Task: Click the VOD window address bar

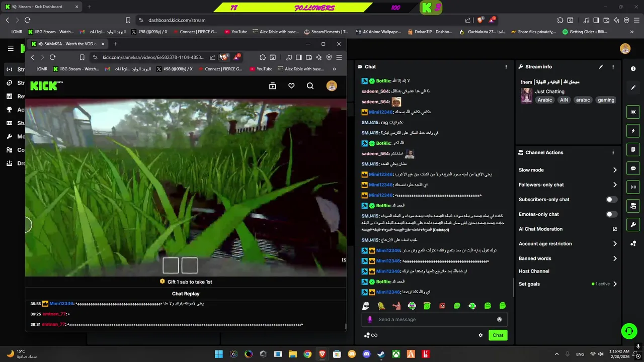Action: [x=153, y=57]
